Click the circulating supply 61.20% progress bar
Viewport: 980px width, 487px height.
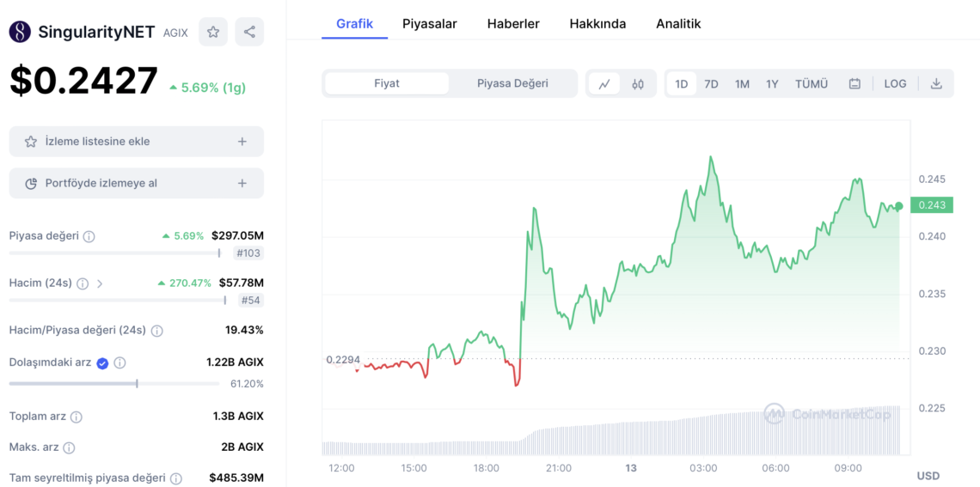click(x=114, y=383)
